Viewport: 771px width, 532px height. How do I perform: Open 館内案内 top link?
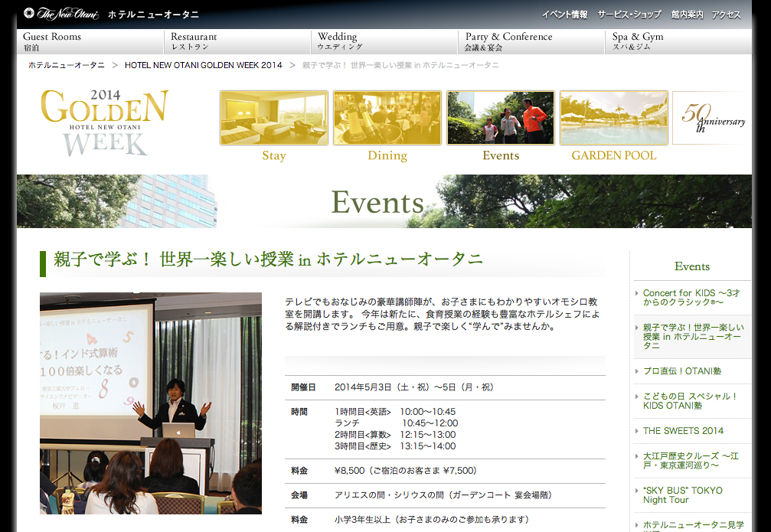click(687, 15)
